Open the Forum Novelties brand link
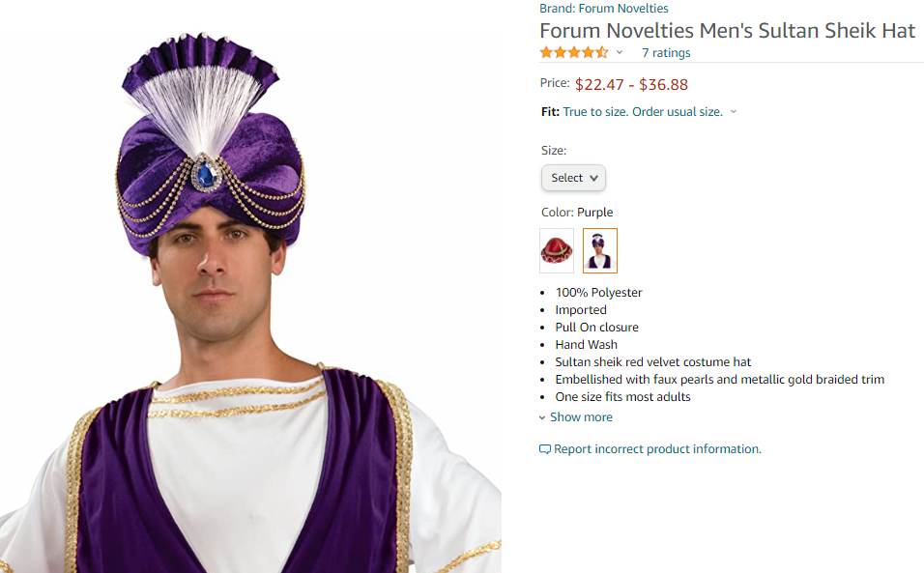This screenshot has height=573, width=924. tap(623, 9)
